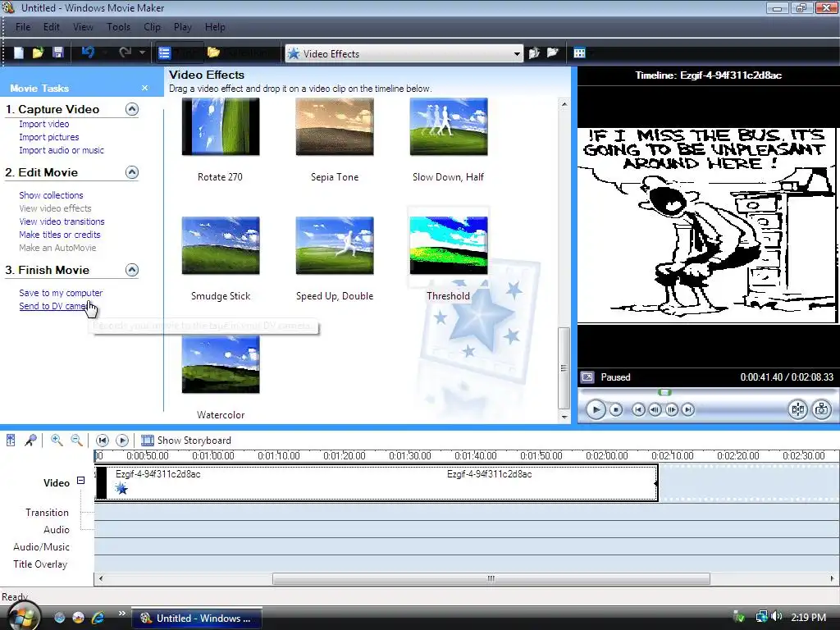
Task: Open the Views grid icon
Action: 580,52
